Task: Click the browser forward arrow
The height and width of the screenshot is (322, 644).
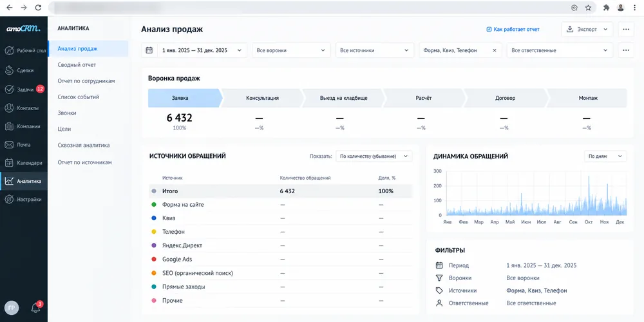Action: click(x=24, y=7)
